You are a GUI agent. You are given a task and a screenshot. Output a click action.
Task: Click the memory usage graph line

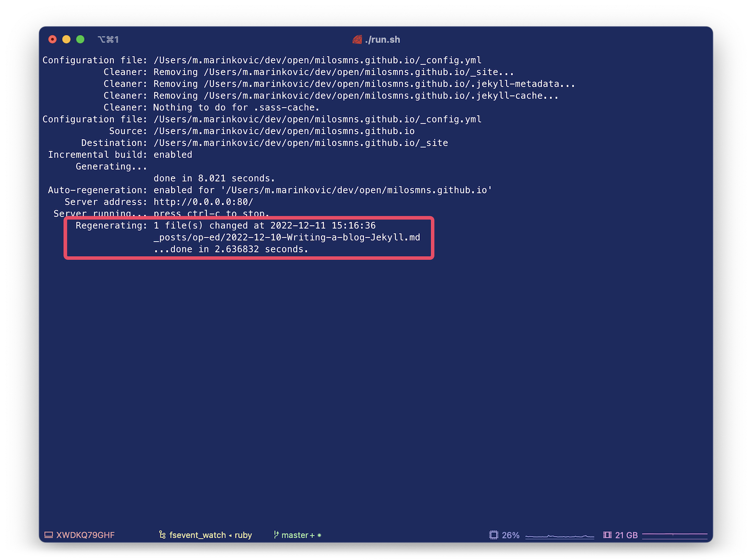(x=674, y=534)
